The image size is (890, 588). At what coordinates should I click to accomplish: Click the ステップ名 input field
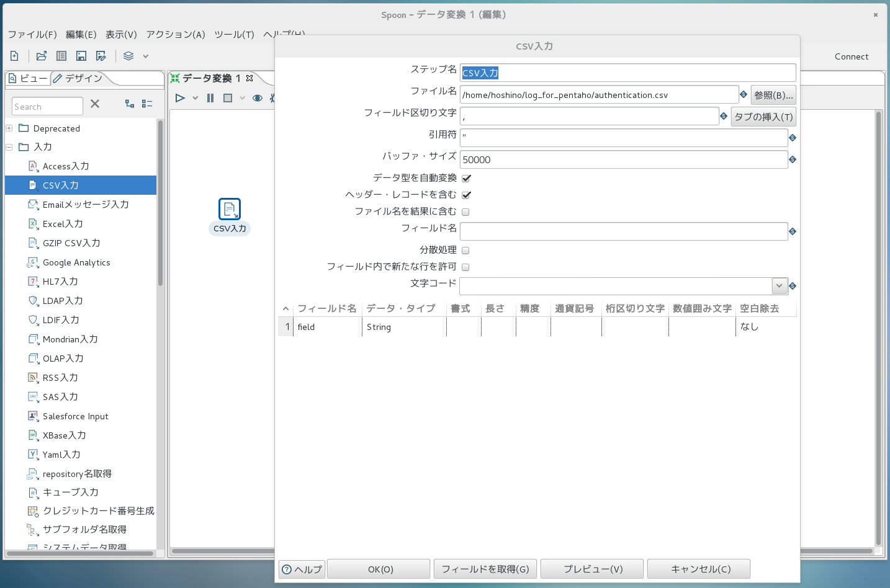[x=628, y=73]
